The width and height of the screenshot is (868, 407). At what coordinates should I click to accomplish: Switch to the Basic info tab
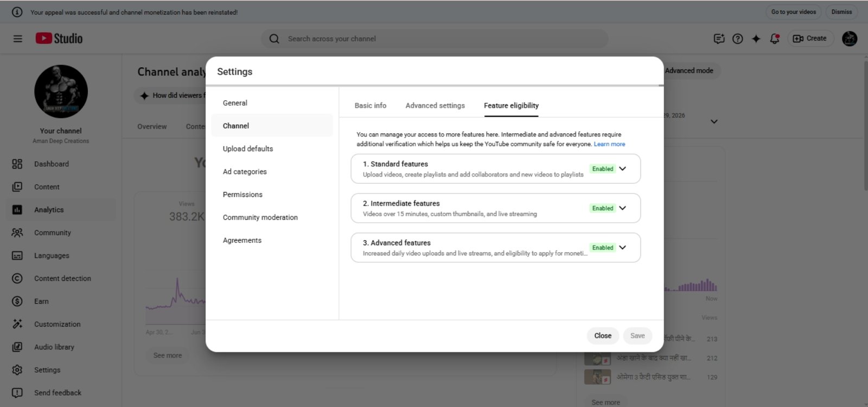(371, 106)
